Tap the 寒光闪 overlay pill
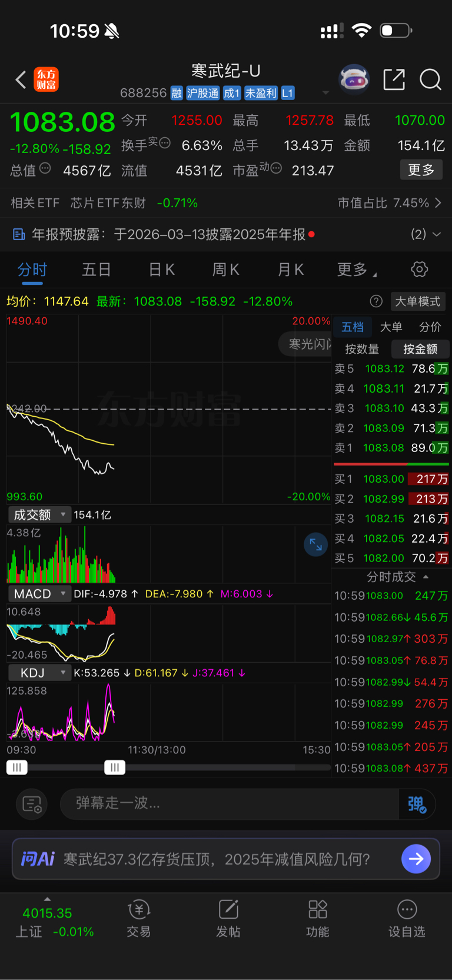Viewport: 452px width, 980px height. point(305,344)
